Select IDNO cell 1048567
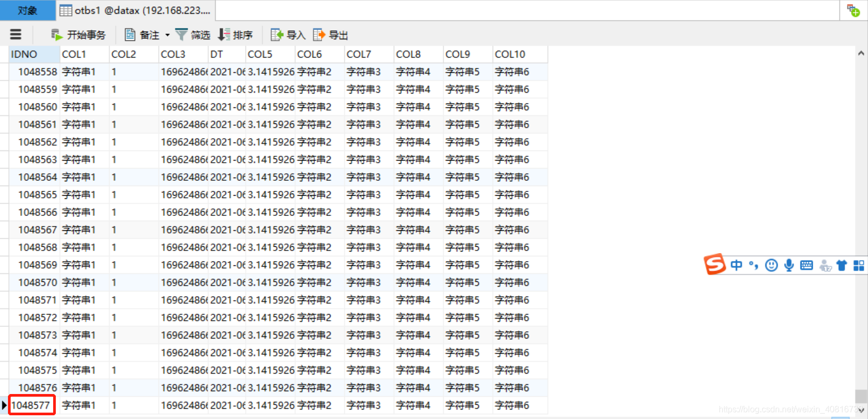The width and height of the screenshot is (868, 419). 34,230
